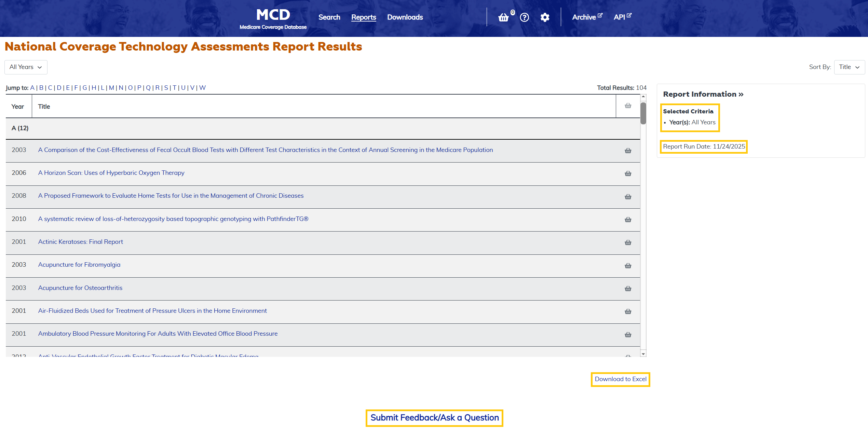Toggle basket for 'Actinic Keratoses: Final Report'
Image resolution: width=868 pixels, height=432 pixels.
(628, 243)
